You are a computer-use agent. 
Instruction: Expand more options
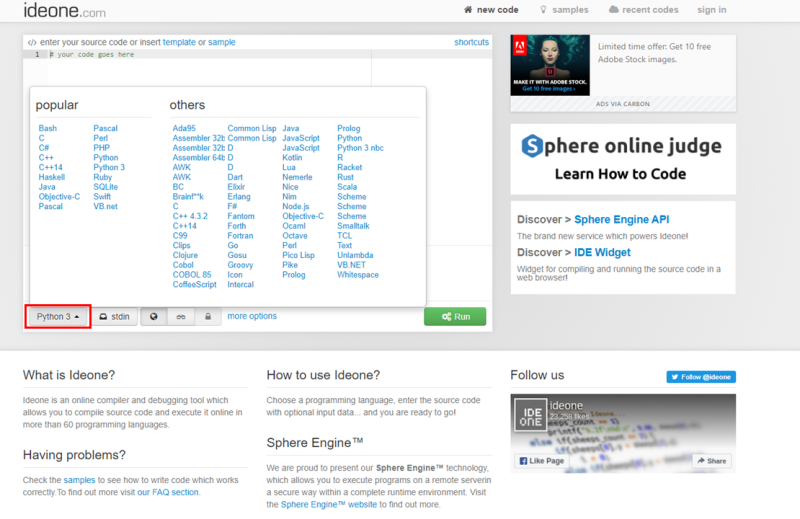252,316
